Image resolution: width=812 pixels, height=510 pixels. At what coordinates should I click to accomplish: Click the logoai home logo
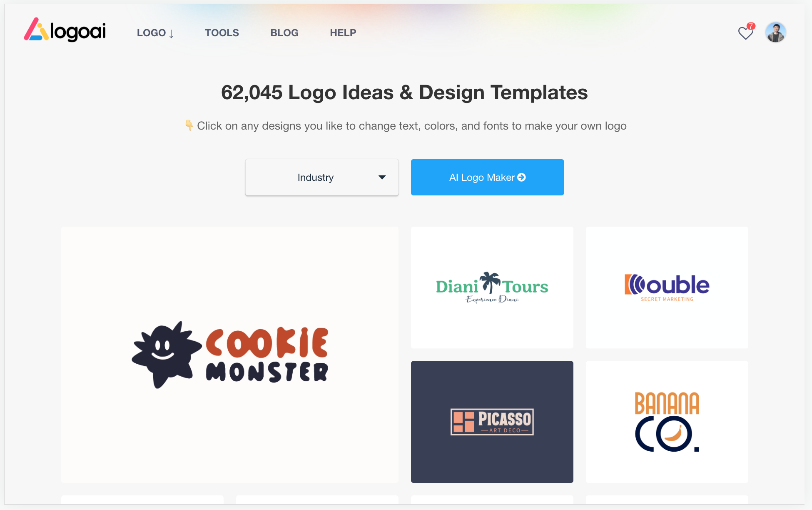tap(65, 30)
